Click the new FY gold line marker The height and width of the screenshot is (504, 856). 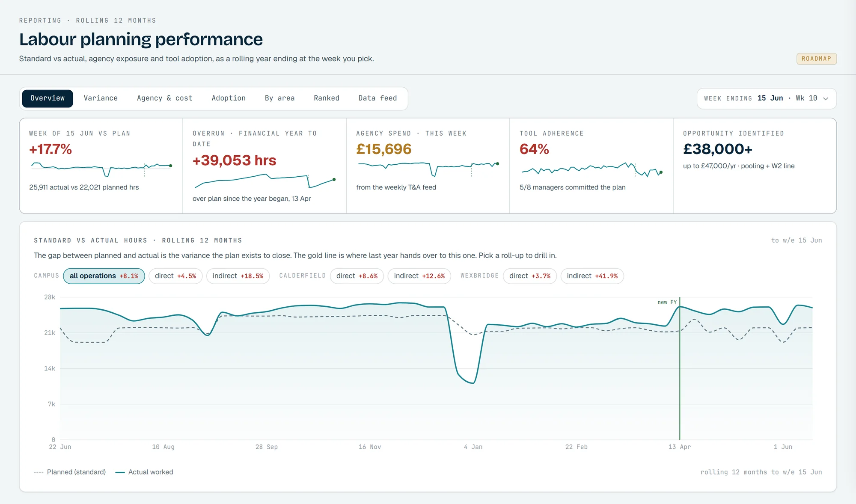click(x=680, y=368)
